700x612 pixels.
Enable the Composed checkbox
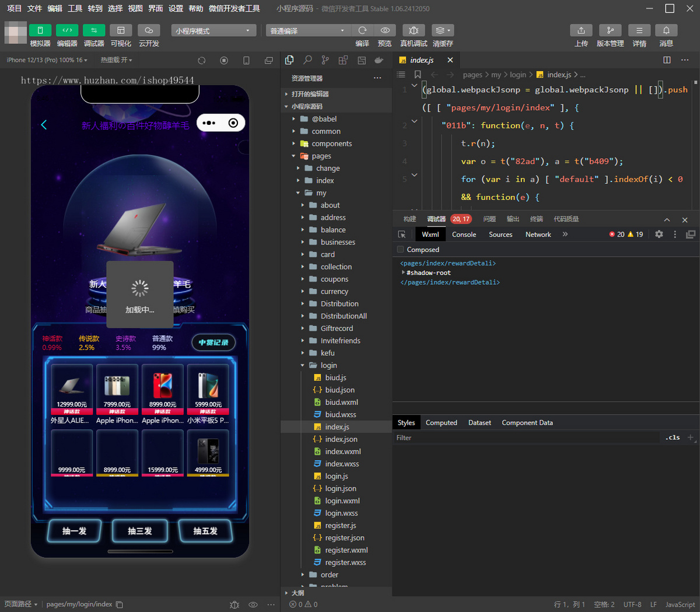(400, 250)
